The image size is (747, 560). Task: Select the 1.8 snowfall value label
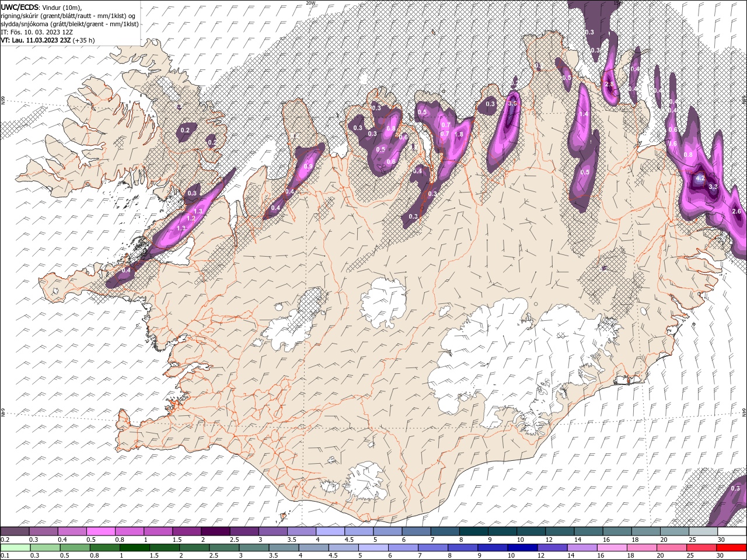(459, 134)
